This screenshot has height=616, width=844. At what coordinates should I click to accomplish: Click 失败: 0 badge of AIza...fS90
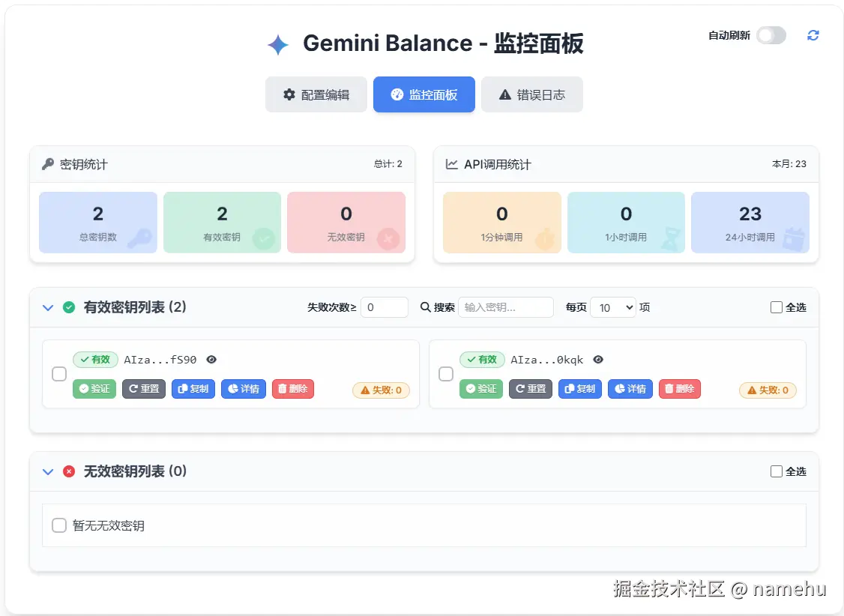click(x=381, y=390)
